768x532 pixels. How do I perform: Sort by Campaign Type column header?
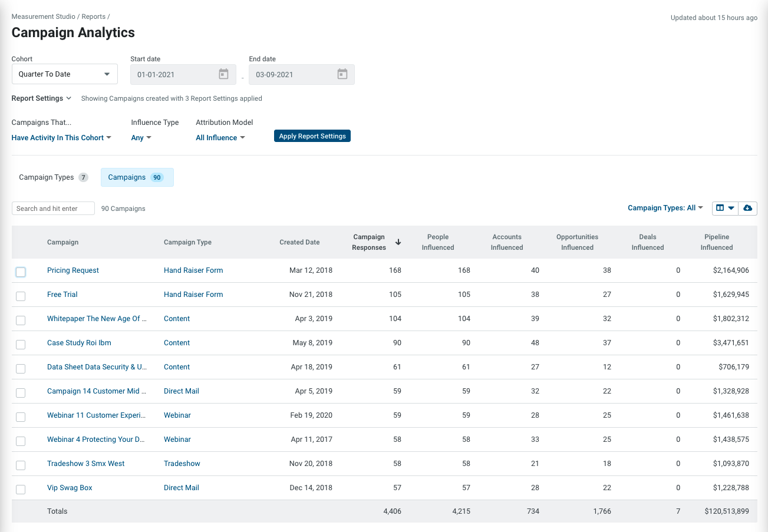coord(187,242)
